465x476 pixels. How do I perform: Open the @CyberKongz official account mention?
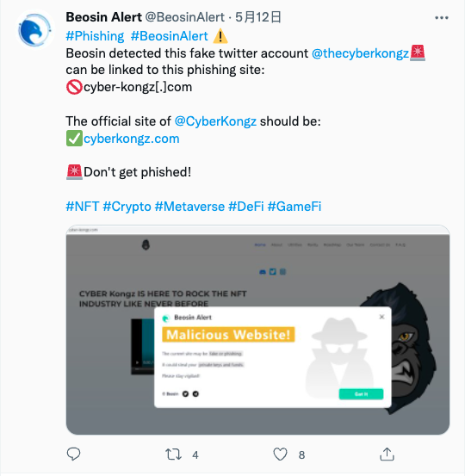click(x=215, y=121)
